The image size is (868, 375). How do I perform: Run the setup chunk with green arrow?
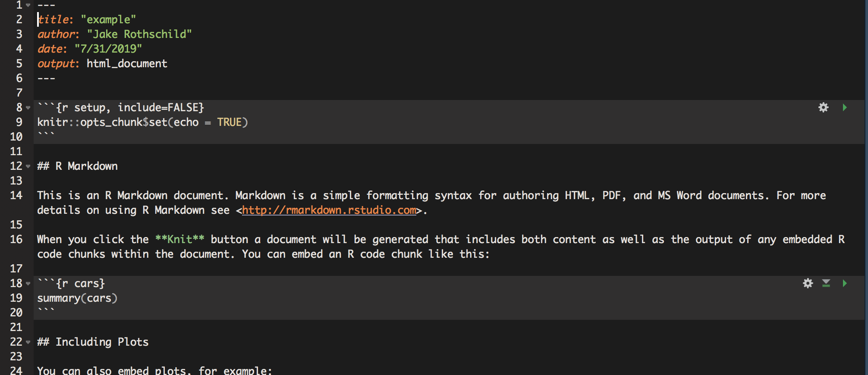click(x=845, y=107)
